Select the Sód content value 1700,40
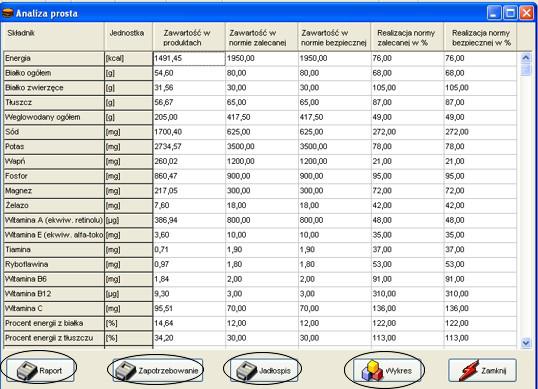 point(189,132)
